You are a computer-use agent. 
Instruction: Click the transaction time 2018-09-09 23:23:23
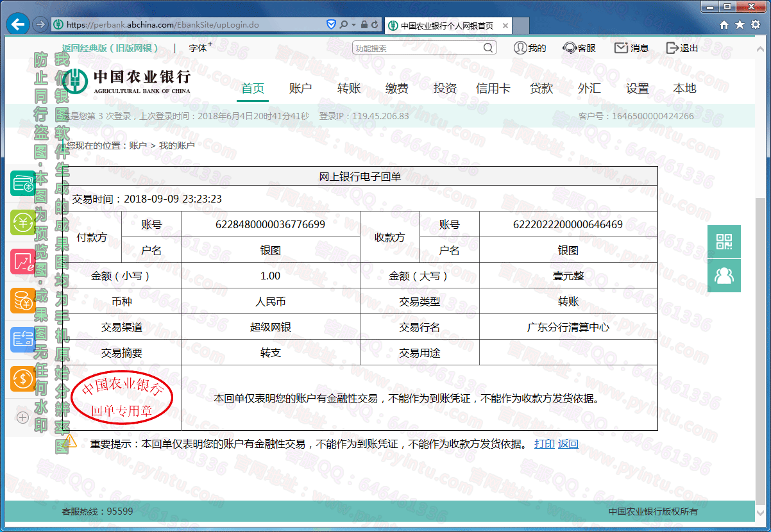click(x=173, y=199)
